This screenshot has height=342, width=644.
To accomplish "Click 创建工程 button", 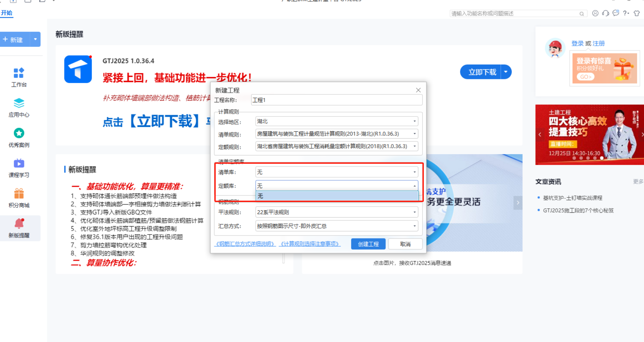I will pyautogui.click(x=368, y=244).
